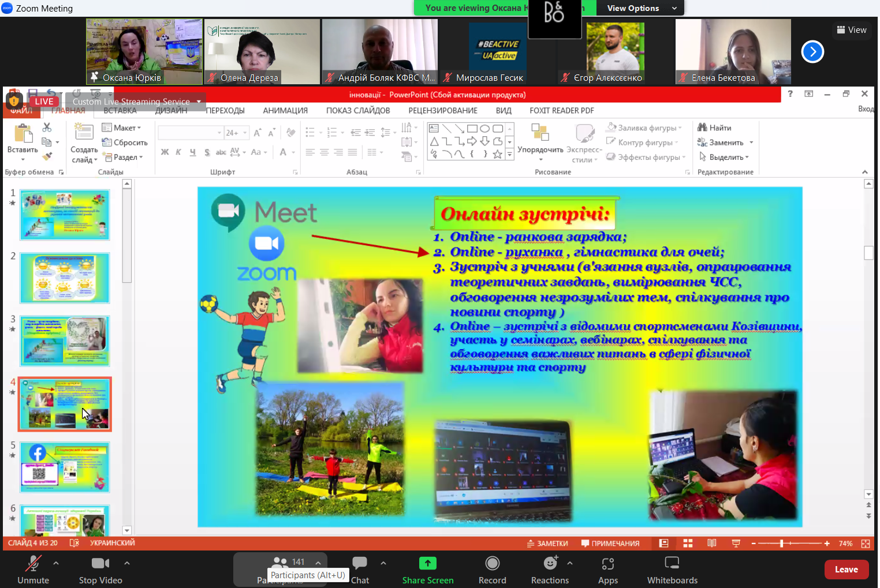
Task: Click the Participants icon showing 141
Action: 281,563
